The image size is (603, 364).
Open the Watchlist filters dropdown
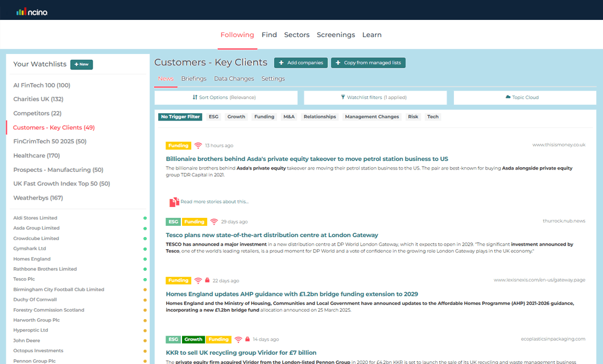click(x=375, y=97)
